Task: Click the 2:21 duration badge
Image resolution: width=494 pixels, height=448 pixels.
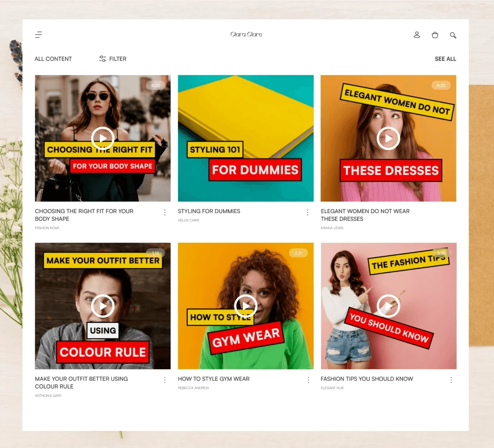Action: (x=298, y=253)
